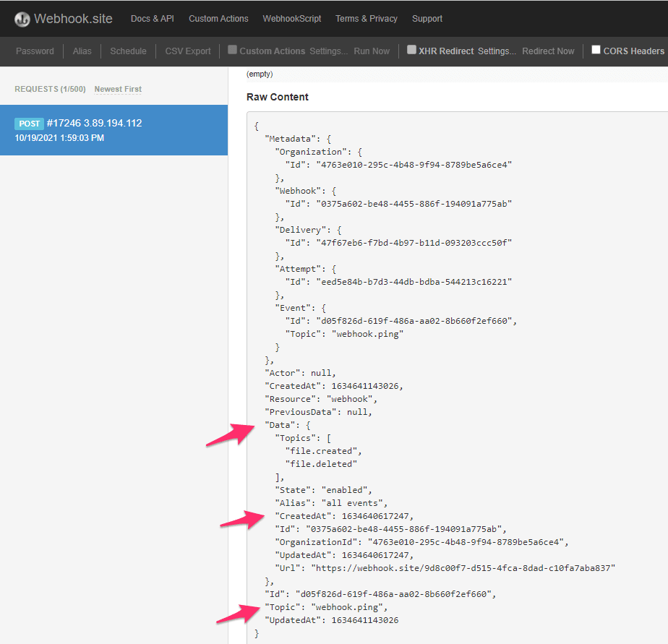668x644 pixels.
Task: Open XHR Redirect Settings... link
Action: tap(497, 51)
